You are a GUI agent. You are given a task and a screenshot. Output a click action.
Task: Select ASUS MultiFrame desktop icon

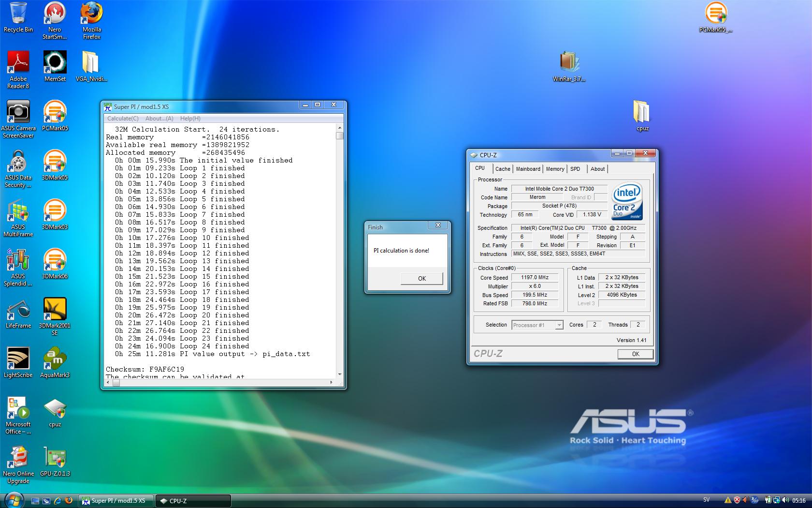pos(18,218)
